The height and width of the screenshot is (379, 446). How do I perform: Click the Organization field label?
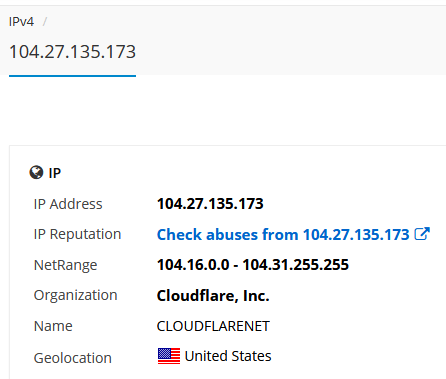[76, 296]
